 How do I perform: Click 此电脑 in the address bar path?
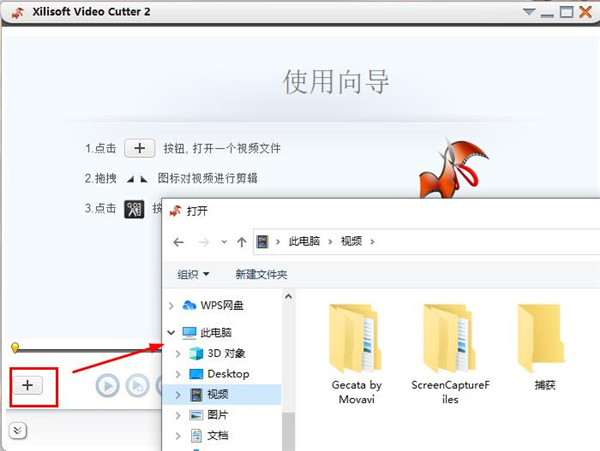(304, 241)
